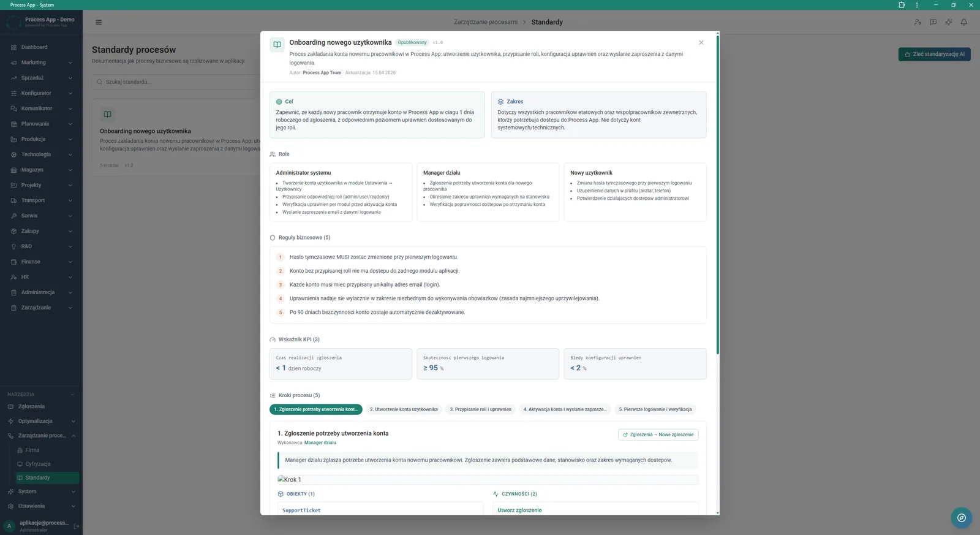Expand the Zarządzanie menu chevron
The image size is (980, 535).
tap(70, 308)
